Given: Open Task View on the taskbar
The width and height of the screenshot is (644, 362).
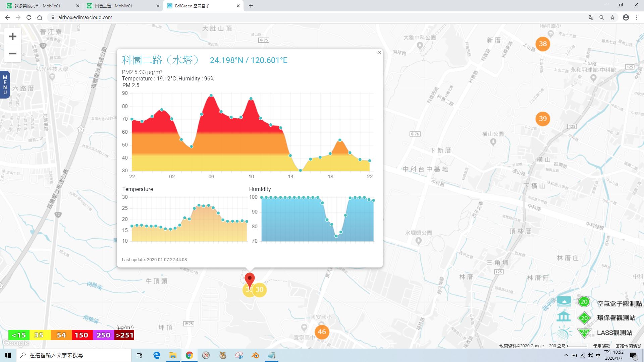Looking at the screenshot, I should [x=140, y=355].
